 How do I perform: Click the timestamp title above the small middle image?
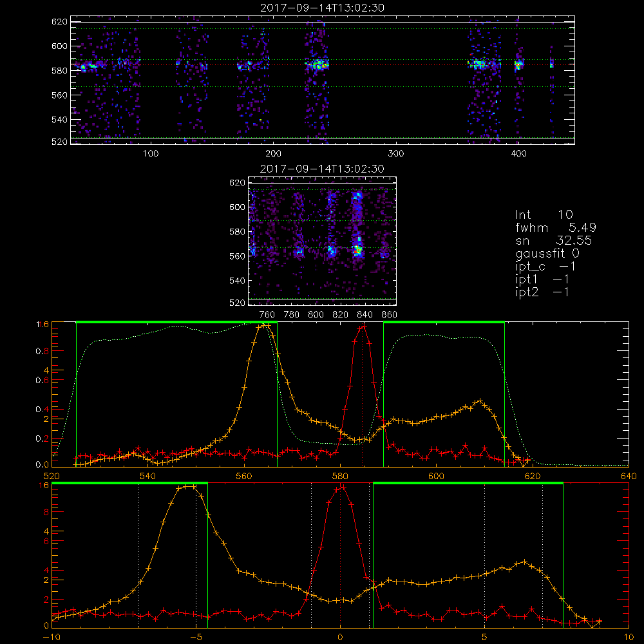(x=322, y=169)
